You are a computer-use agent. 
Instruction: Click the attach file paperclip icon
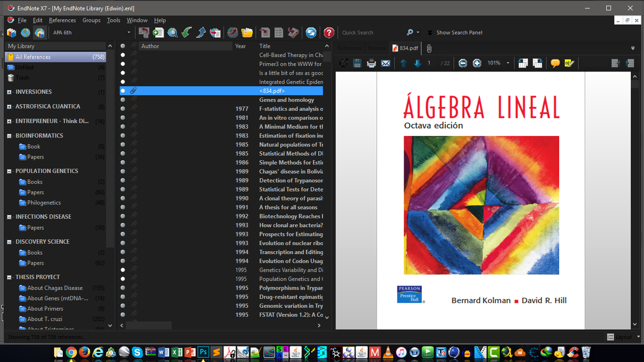pos(429,48)
